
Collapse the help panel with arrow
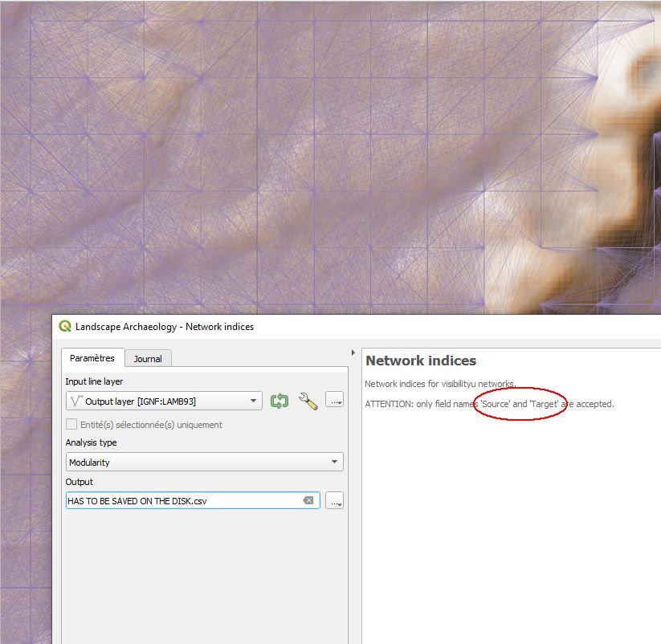[x=353, y=353]
